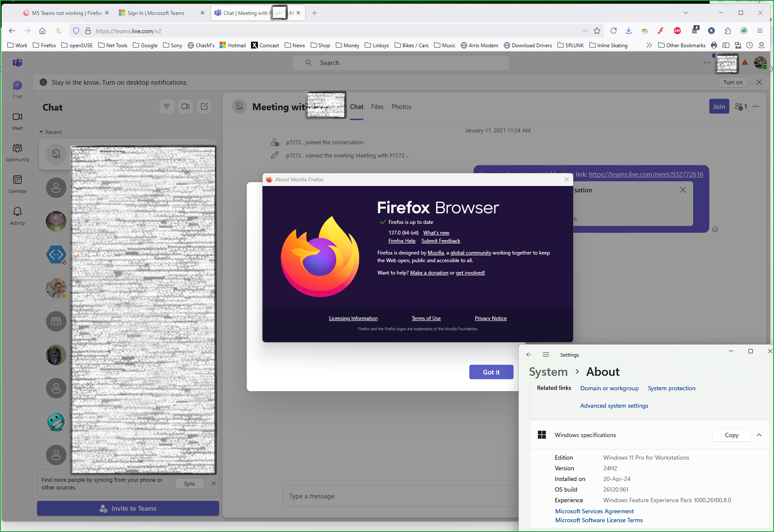Screen dimensions: 774x532
Task: Copy Windows specifications
Action: [731, 435]
